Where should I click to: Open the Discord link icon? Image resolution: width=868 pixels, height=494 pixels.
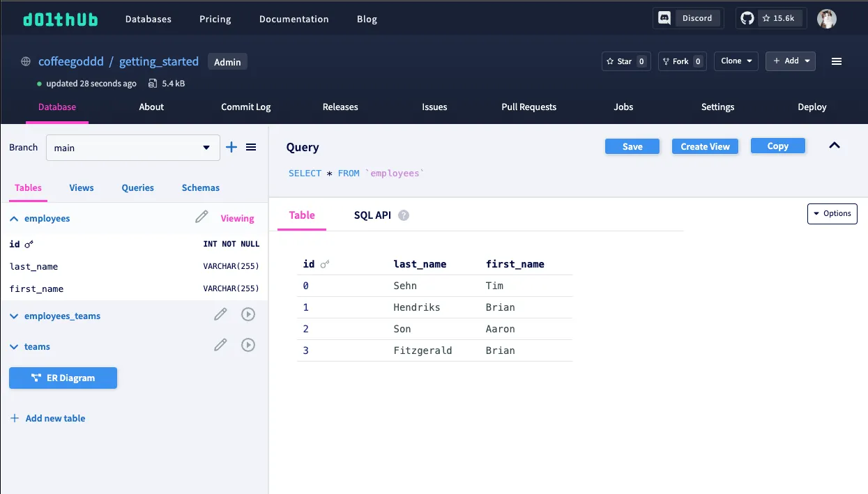[x=664, y=18]
